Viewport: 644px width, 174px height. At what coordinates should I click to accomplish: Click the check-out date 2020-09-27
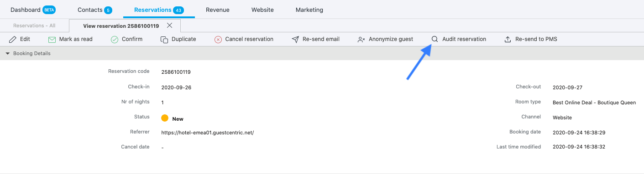(x=567, y=87)
